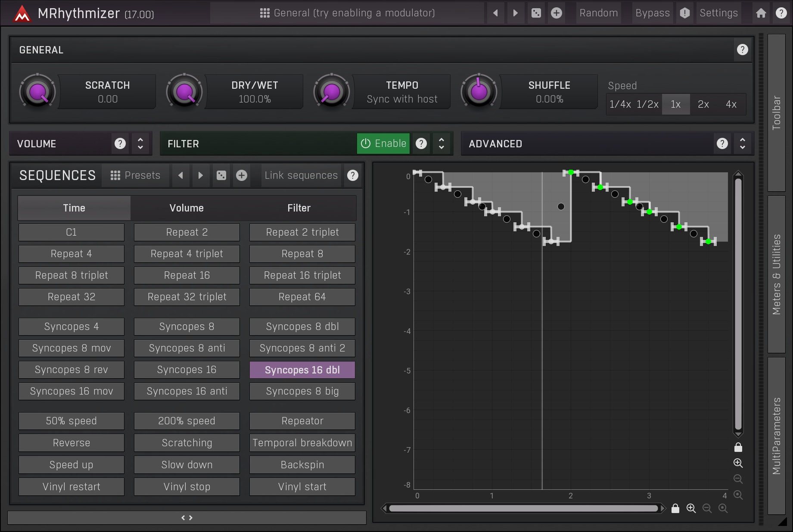The width and height of the screenshot is (793, 532).
Task: Click the DRY/WET knob
Action: 185,92
